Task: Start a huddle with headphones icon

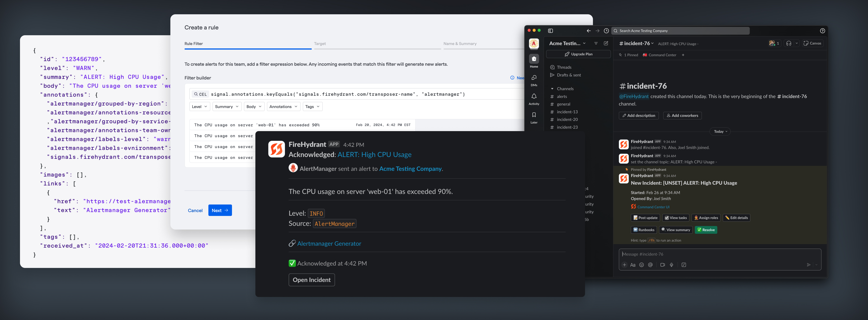Action: 789,43
